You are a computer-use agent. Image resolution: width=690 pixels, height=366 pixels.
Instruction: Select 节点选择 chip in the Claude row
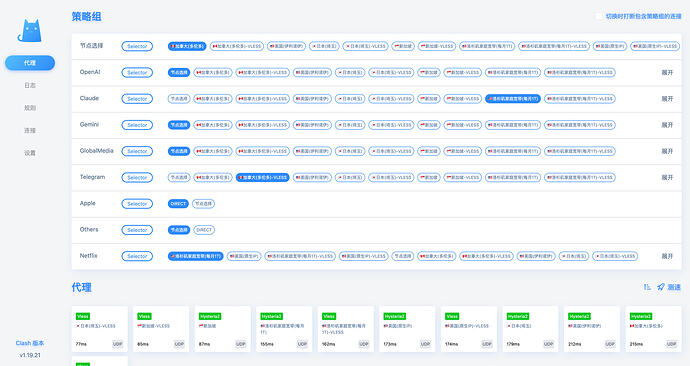coord(179,99)
